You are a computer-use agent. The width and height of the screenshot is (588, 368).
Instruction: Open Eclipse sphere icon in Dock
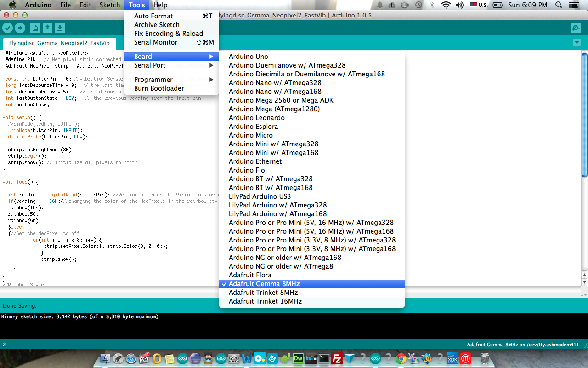[195, 358]
